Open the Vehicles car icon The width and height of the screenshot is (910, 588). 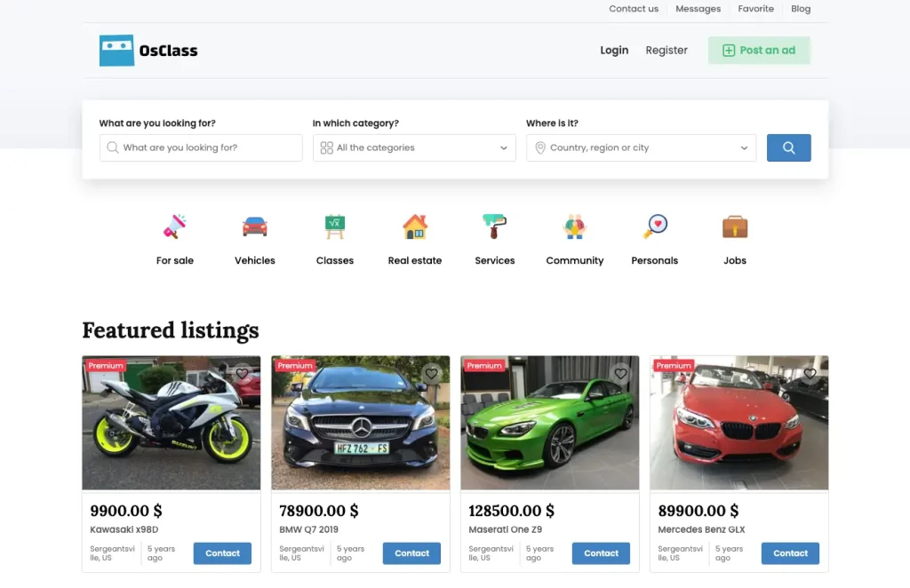click(x=255, y=226)
